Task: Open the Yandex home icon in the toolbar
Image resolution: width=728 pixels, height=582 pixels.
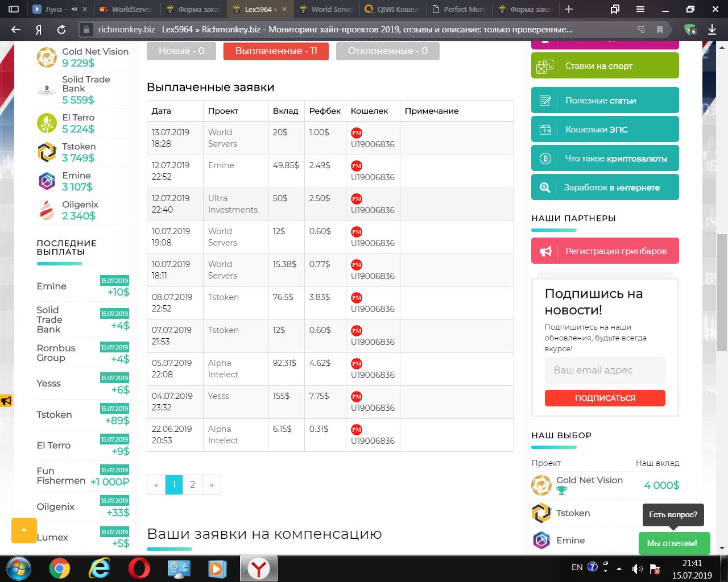Action: (39, 30)
